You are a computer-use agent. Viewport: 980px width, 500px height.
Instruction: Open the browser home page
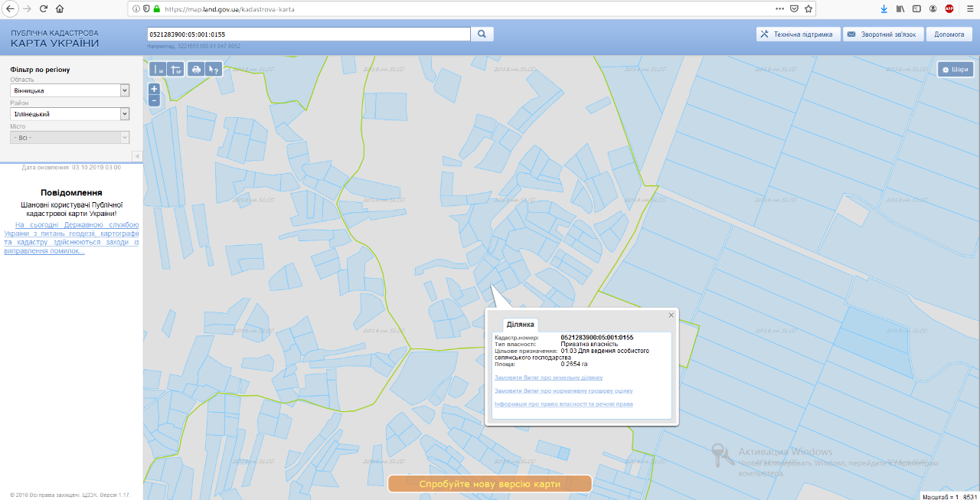[x=60, y=8]
